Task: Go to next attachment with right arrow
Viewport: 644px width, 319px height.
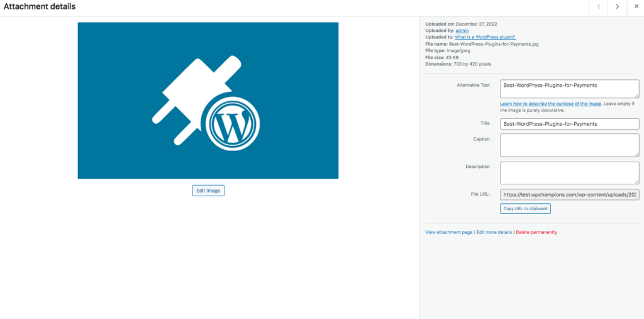Action: tap(618, 6)
